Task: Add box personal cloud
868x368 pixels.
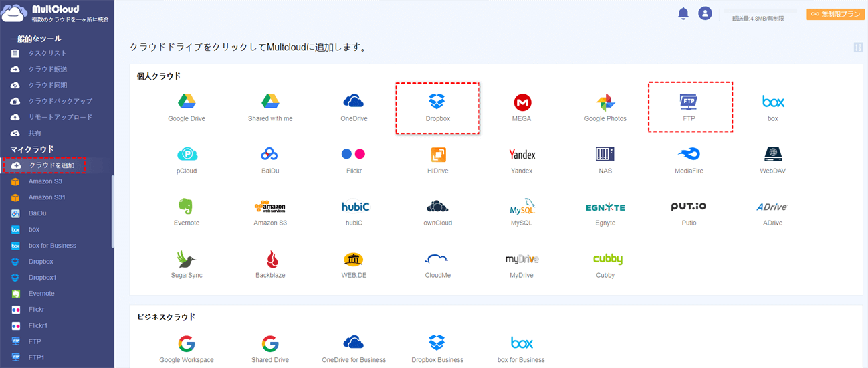Action: click(x=773, y=108)
